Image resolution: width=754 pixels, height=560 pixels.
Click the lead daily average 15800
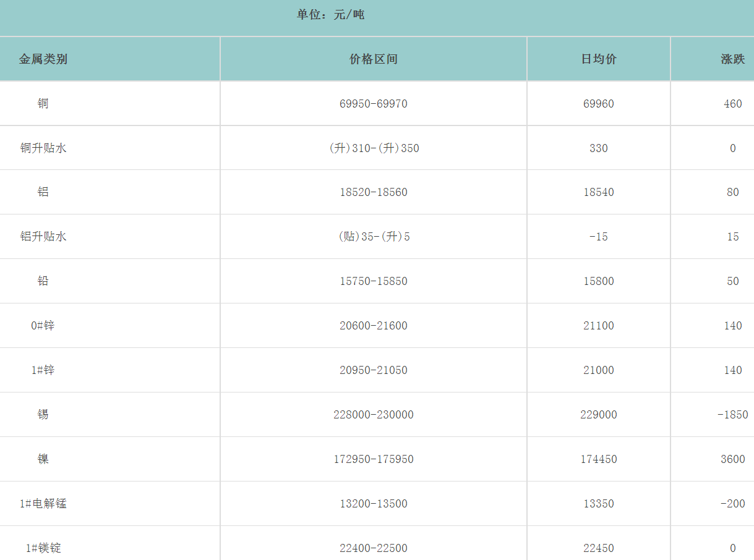point(599,281)
